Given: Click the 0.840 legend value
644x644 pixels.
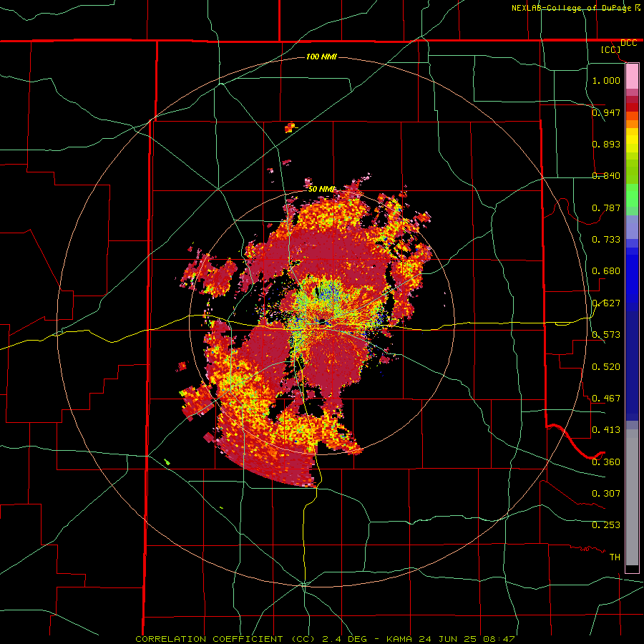Looking at the screenshot, I should (606, 176).
